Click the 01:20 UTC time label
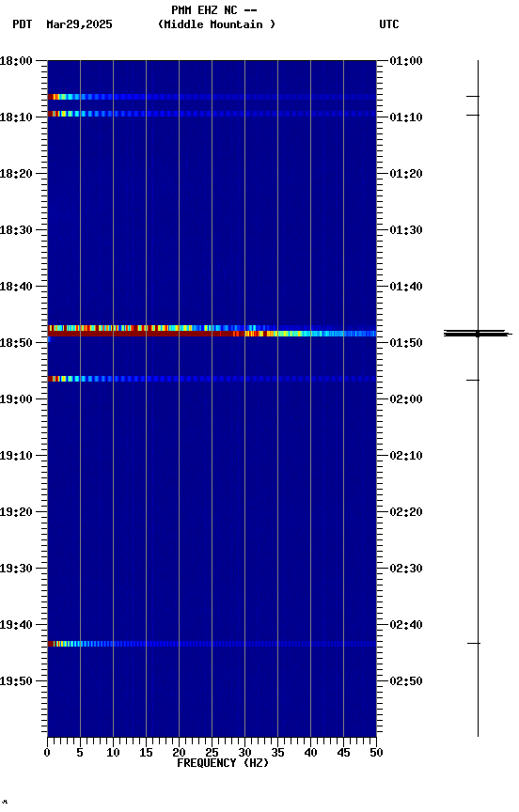The image size is (519, 812). point(406,174)
